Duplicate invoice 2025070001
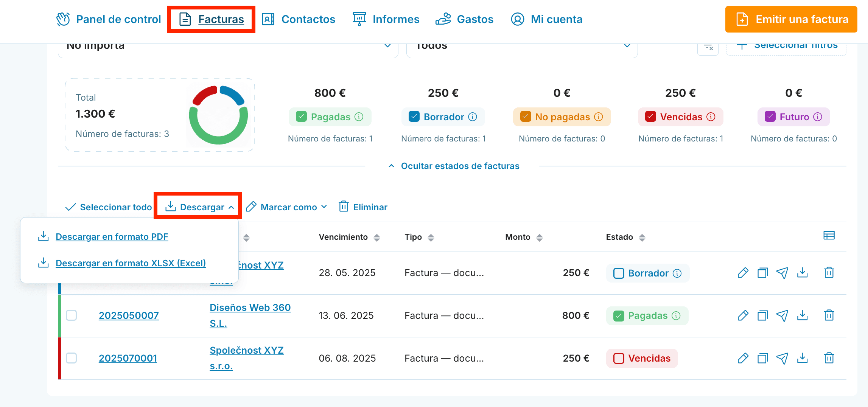The height and width of the screenshot is (407, 868). pos(763,358)
